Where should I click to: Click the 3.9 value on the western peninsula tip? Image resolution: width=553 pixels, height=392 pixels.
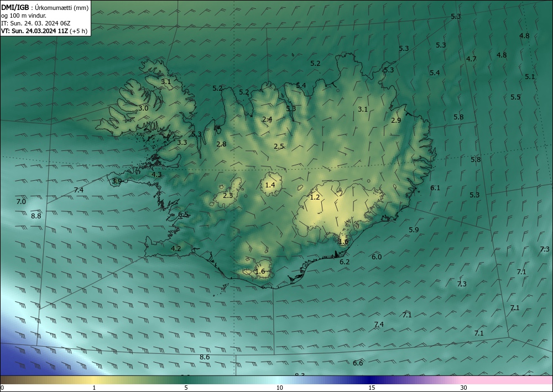[x=117, y=181]
